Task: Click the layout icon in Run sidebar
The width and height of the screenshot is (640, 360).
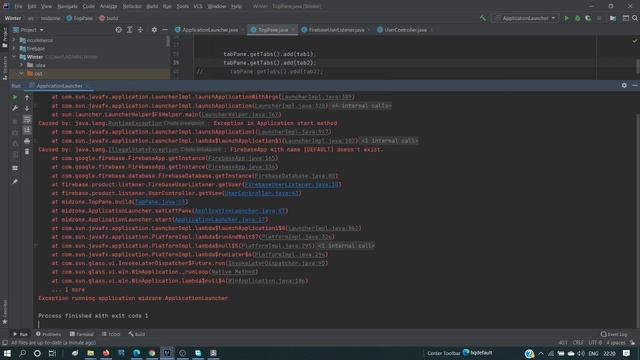Action: pyautogui.click(x=15, y=168)
